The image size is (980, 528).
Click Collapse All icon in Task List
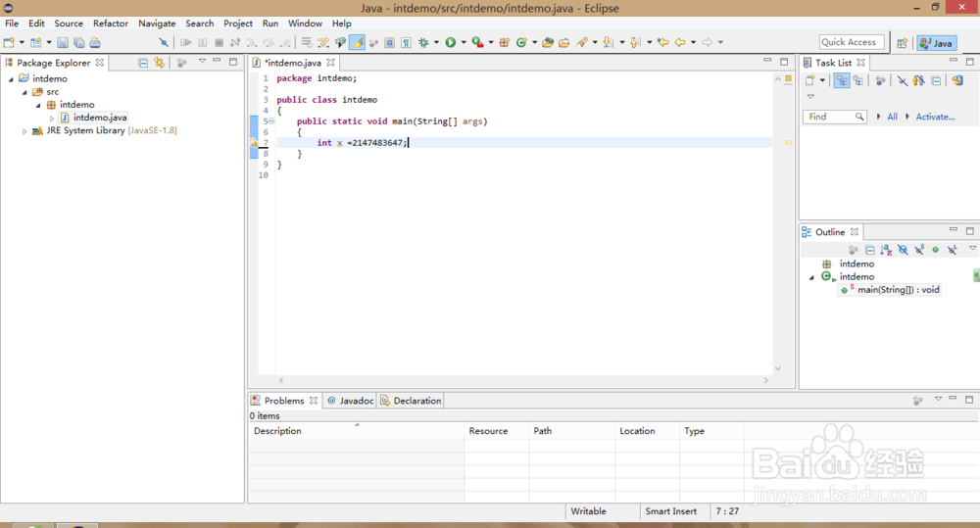coord(936,80)
